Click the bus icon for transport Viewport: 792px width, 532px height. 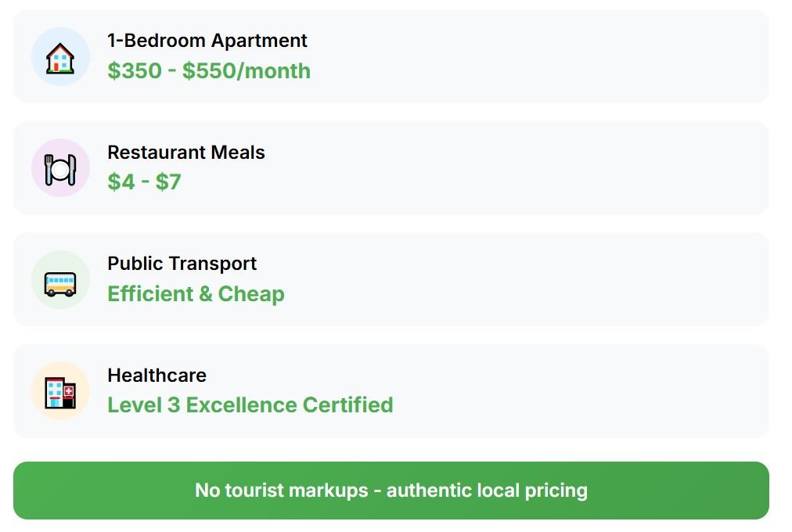click(x=60, y=284)
